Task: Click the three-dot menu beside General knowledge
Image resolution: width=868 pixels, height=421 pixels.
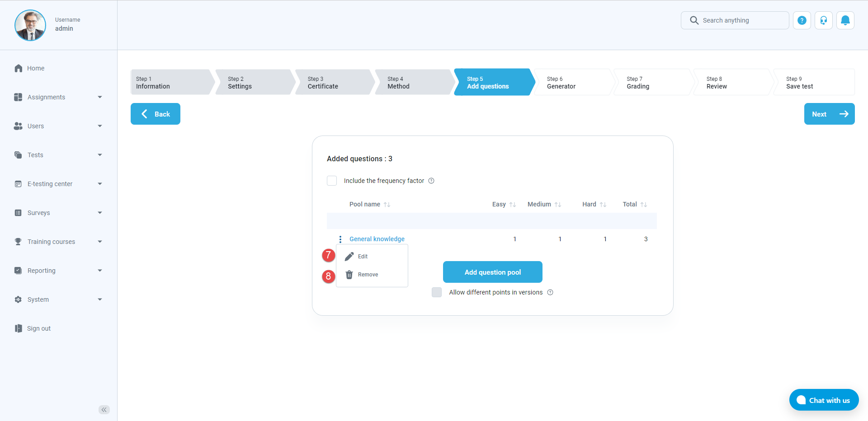Action: (x=340, y=239)
